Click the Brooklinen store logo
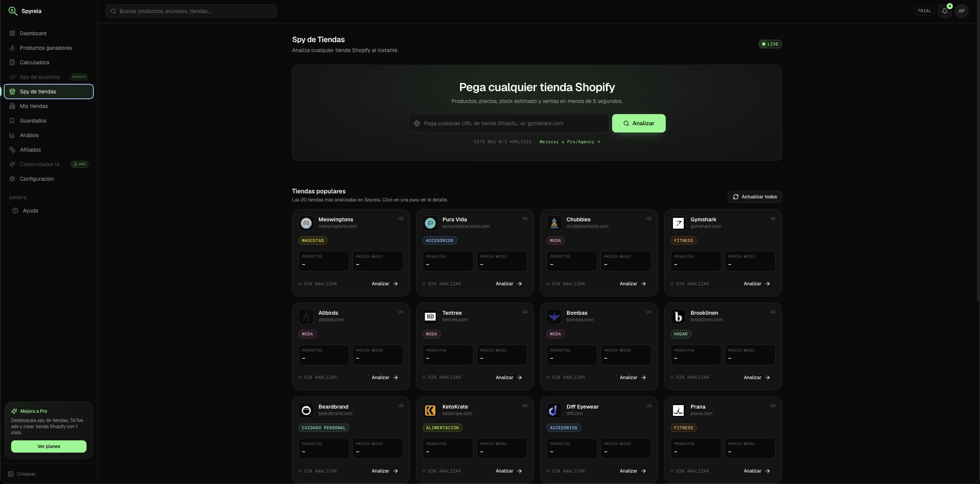Image resolution: width=980 pixels, height=484 pixels. click(678, 317)
